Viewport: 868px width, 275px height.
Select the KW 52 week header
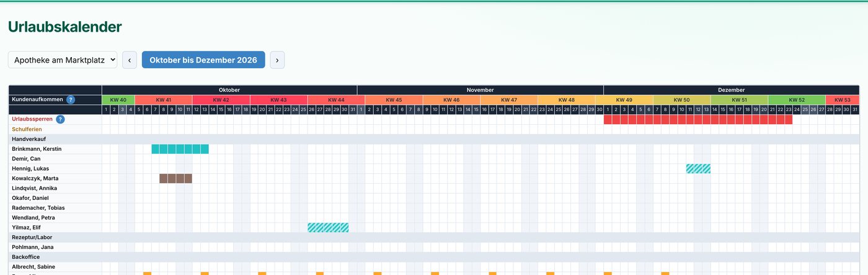(x=797, y=100)
